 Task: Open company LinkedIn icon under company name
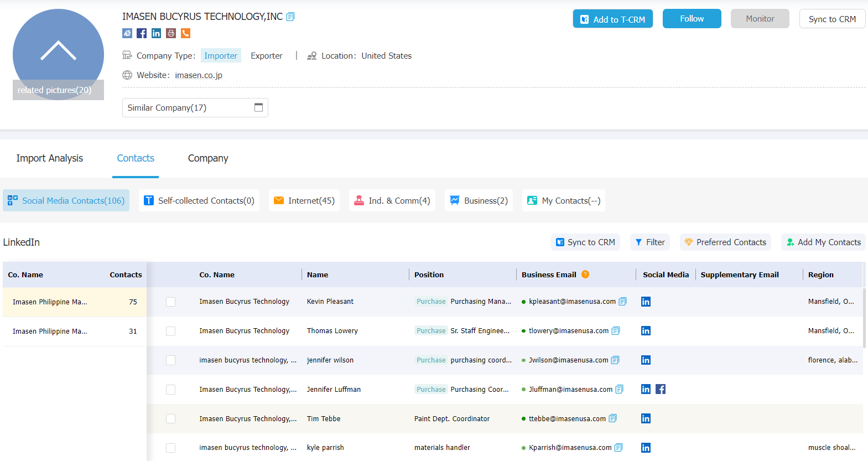pyautogui.click(x=157, y=33)
